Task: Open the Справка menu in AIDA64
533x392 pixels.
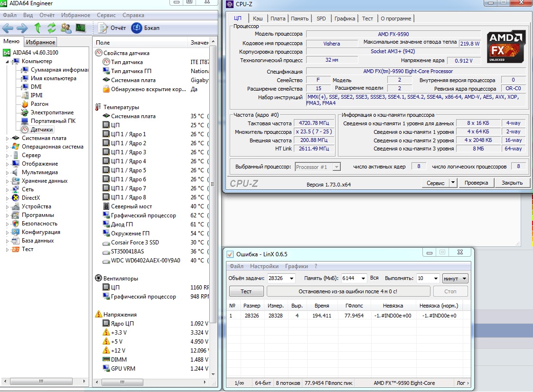Action: coord(133,15)
